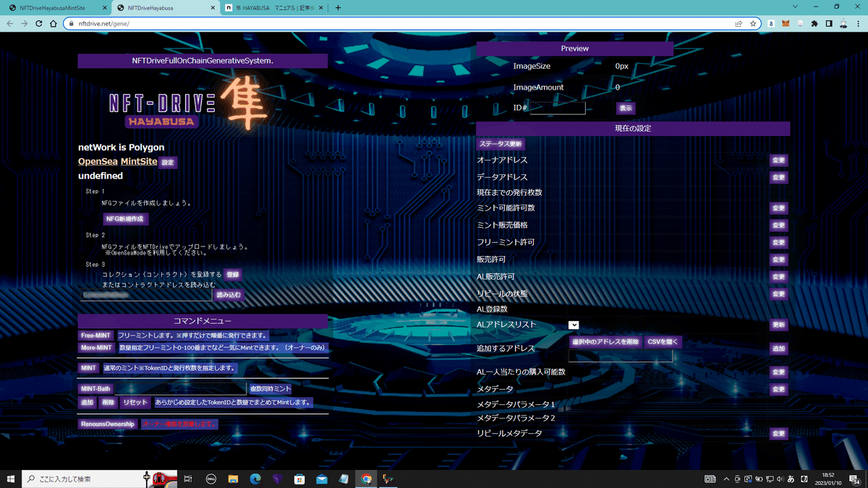Open the Mail app in taskbar
This screenshot has width=868, height=488.
coord(322,479)
